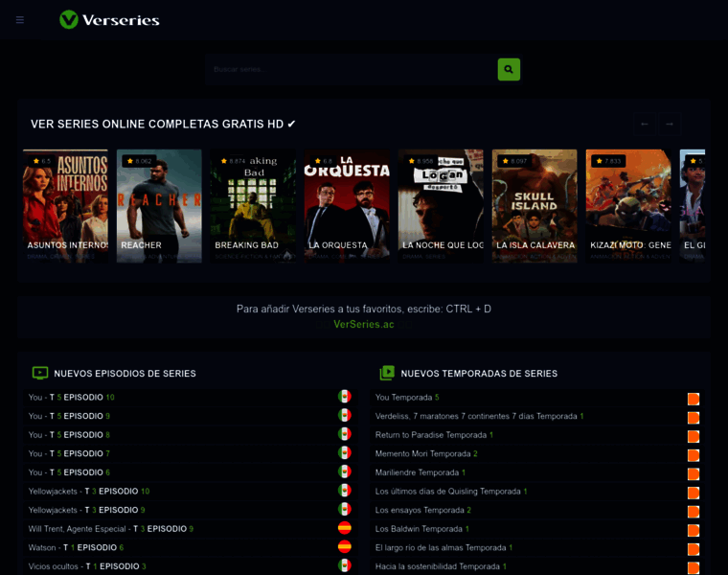Click Mexico flag on Vicios ocultos row

coord(345,565)
